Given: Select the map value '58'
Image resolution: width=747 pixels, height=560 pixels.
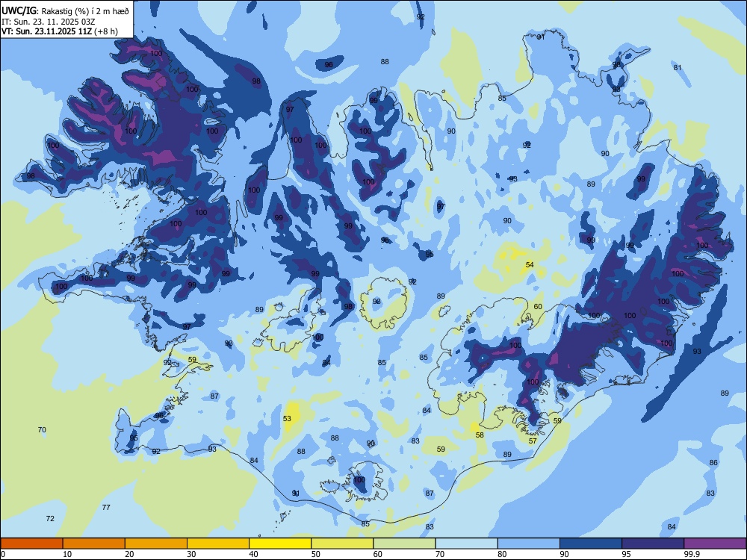Looking at the screenshot, I should pyautogui.click(x=480, y=435).
